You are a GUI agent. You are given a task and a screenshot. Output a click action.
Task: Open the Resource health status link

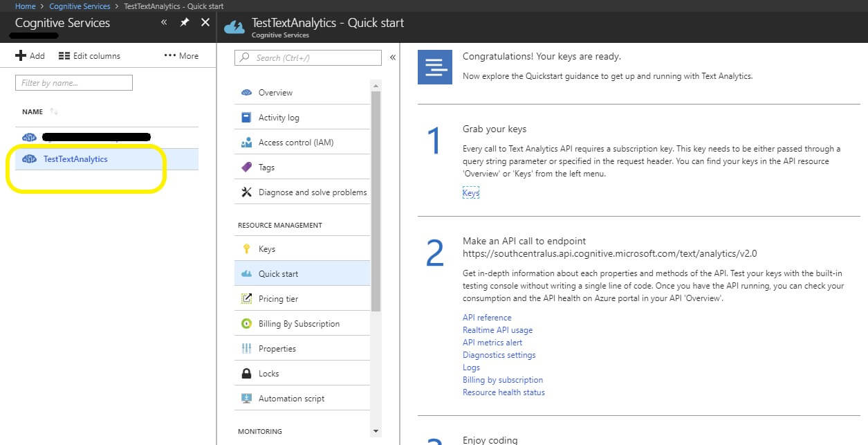(x=504, y=392)
